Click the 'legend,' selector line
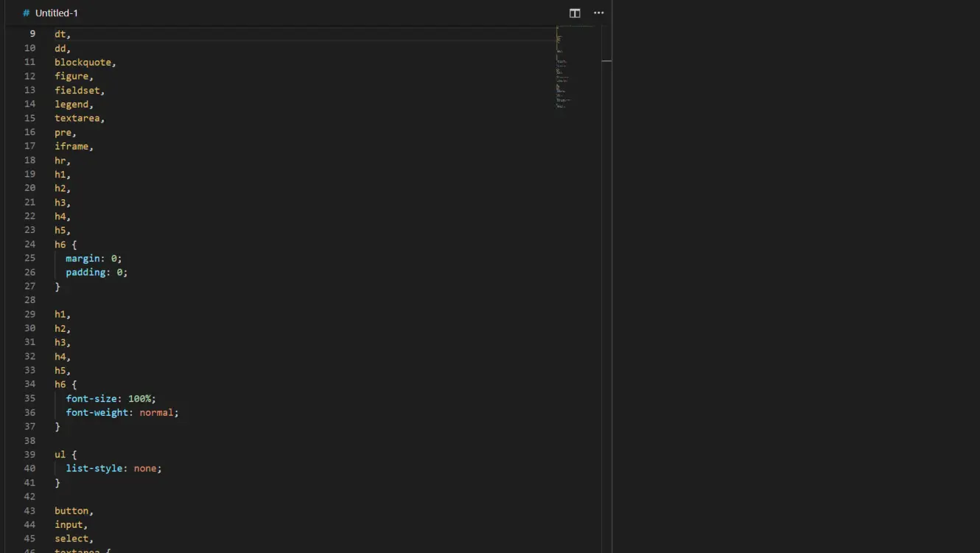 74,104
